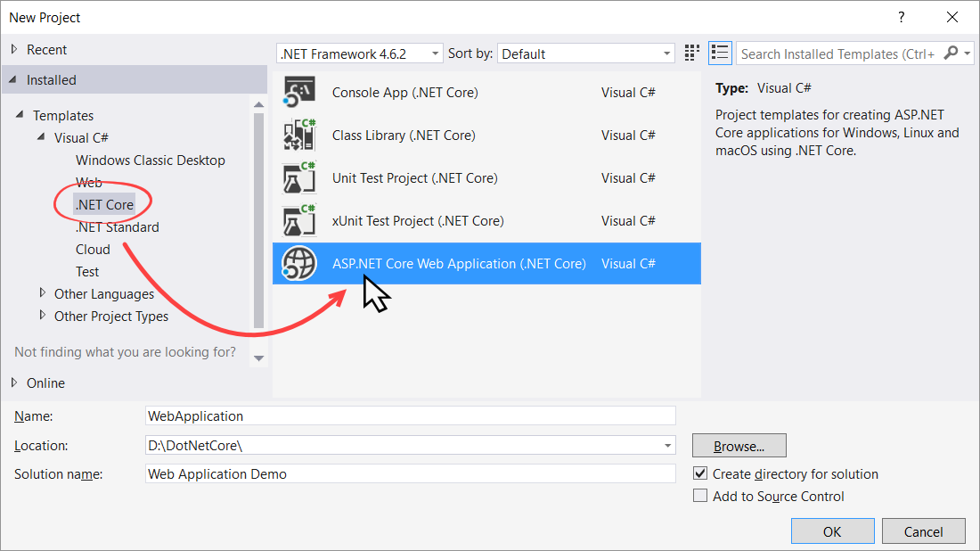Viewport: 980px width, 551px height.
Task: Click the templates tree scrollbar thumb
Action: pos(258,219)
